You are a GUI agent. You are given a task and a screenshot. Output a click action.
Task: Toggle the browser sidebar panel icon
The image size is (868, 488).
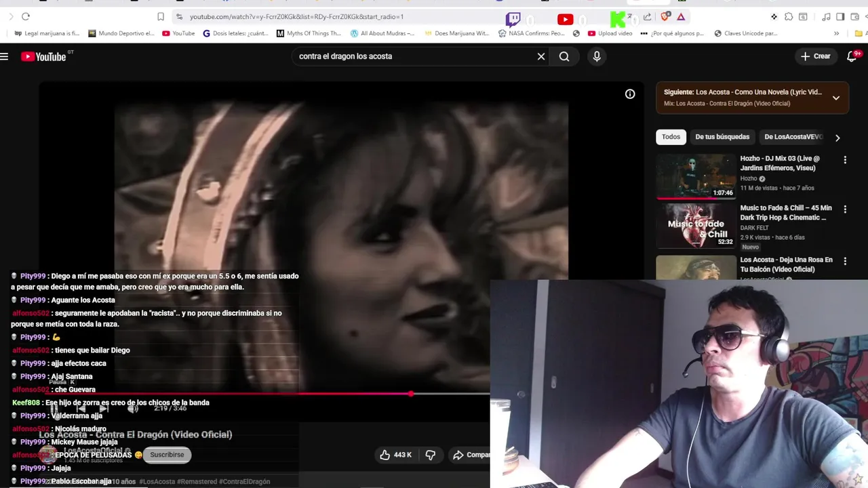840,16
